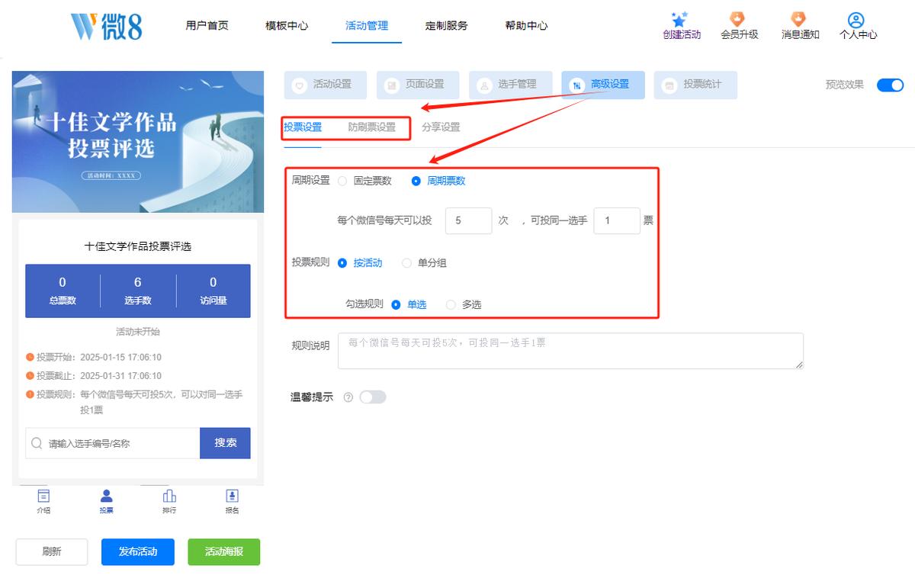Click the blue 搜索 button
Screen dimensions: 915x588
click(x=225, y=443)
